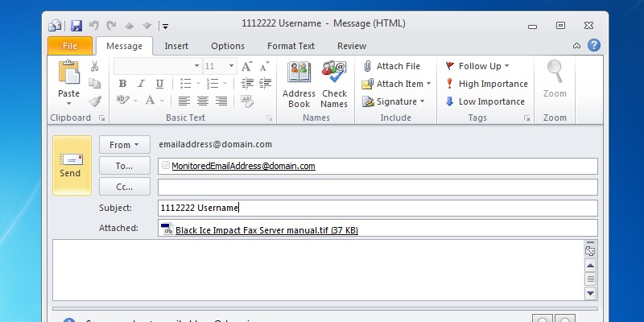Save the message with the floppy disk icon
Screen dimensions: 644x322
point(76,26)
